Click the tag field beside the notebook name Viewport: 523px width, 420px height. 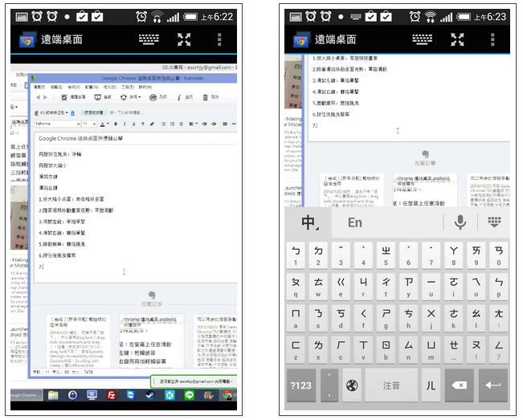pyautogui.click(x=125, y=112)
